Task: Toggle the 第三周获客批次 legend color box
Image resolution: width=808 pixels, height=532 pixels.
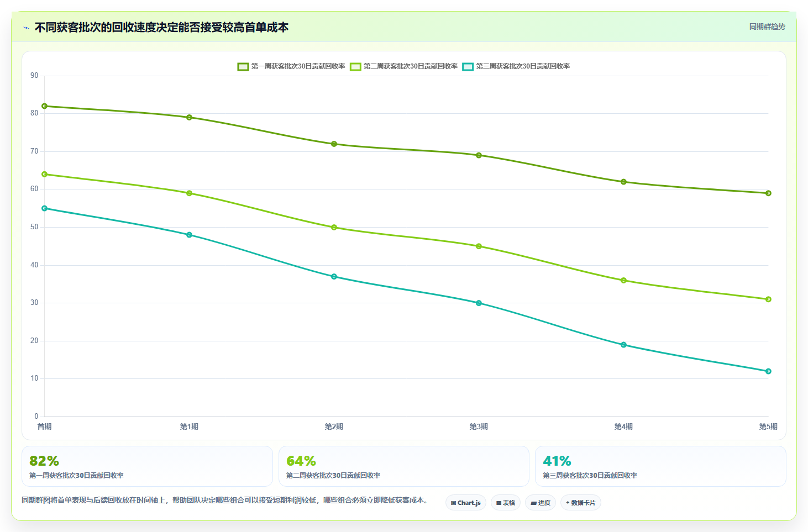Action: point(468,66)
